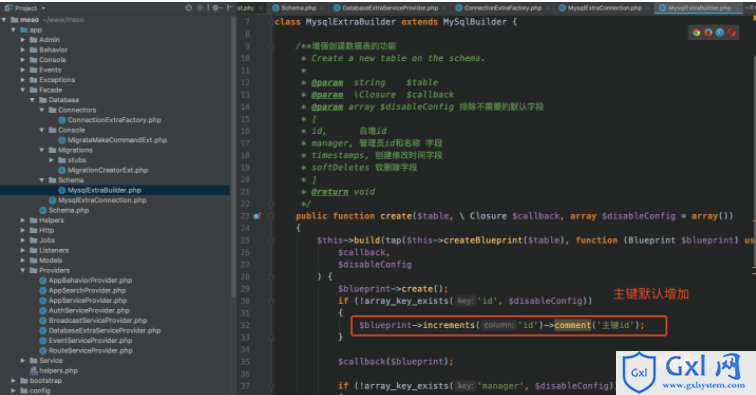Toggle fold marker on line 22 comment end
The height and width of the screenshot is (395, 756).
click(271, 204)
